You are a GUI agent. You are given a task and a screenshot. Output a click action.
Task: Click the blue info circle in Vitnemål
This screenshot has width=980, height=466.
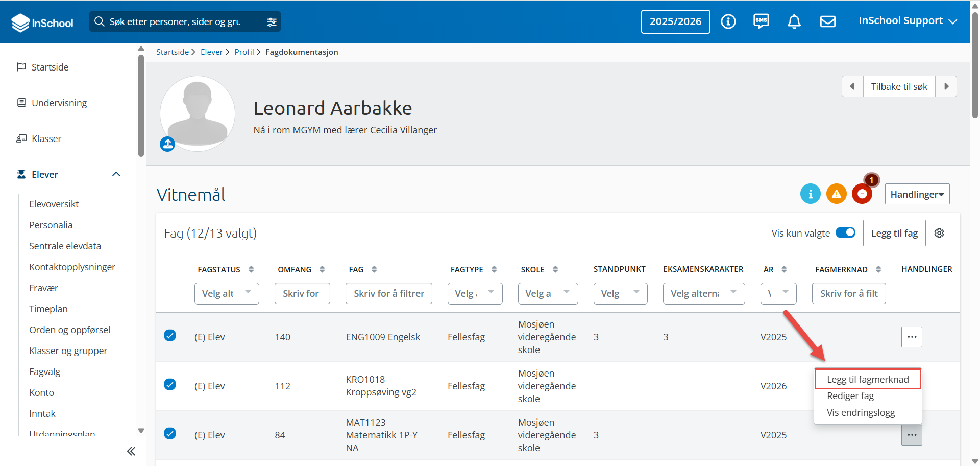click(810, 194)
